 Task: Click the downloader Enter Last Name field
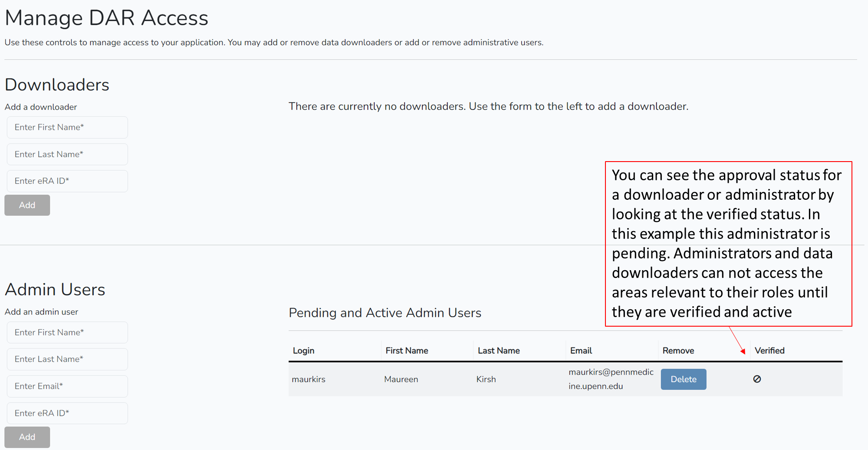click(x=67, y=154)
